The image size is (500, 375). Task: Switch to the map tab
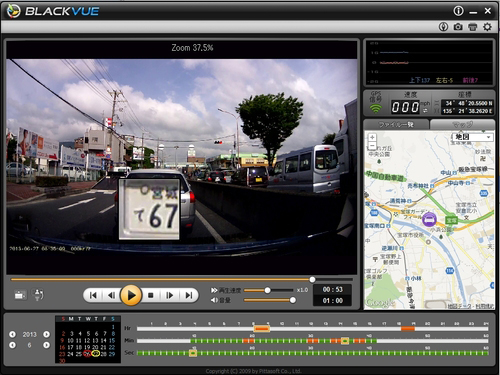point(463,125)
